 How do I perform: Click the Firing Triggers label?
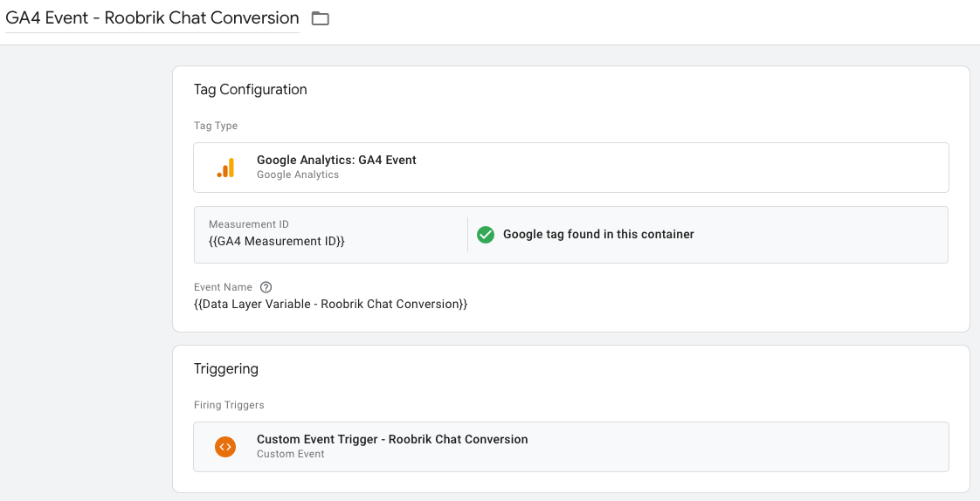coord(230,405)
